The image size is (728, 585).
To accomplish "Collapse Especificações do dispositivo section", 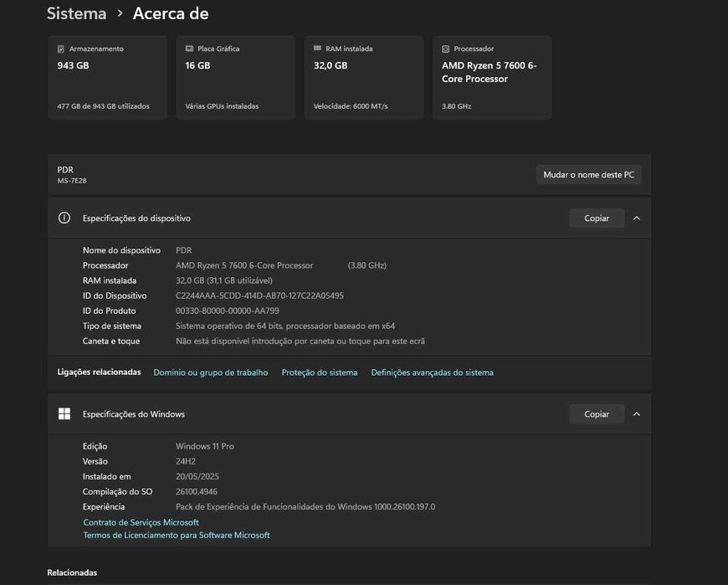I will coord(637,218).
